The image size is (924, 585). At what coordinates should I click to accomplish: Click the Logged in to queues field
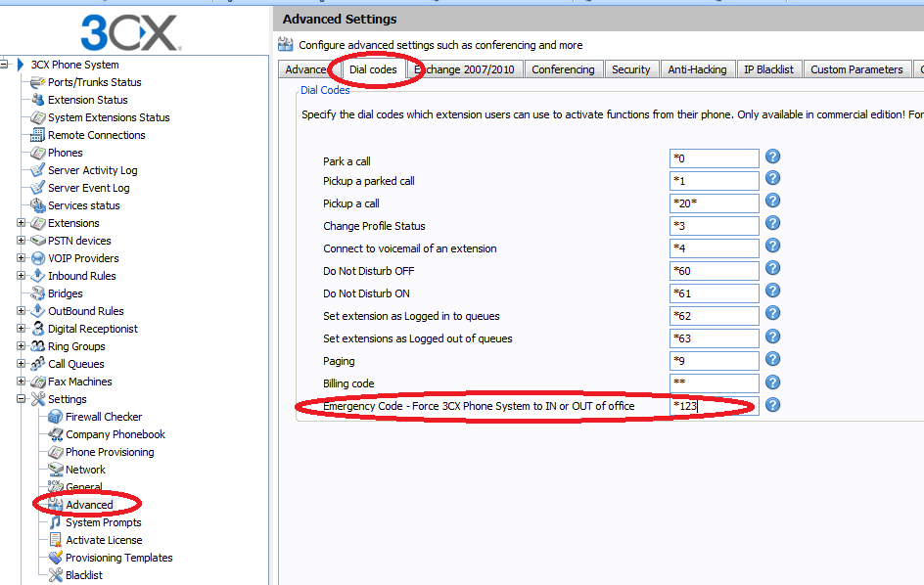point(715,316)
